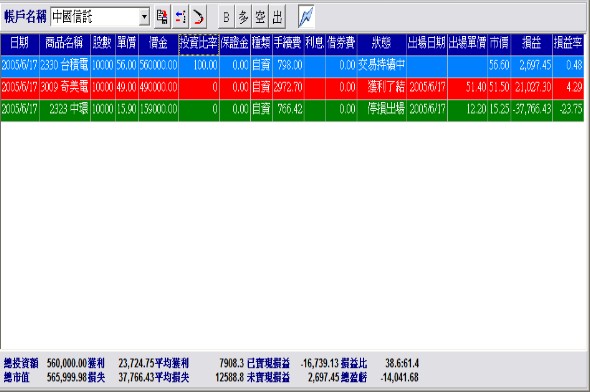Click the 投資比率 column header
The height and width of the screenshot is (392, 590).
click(x=199, y=44)
